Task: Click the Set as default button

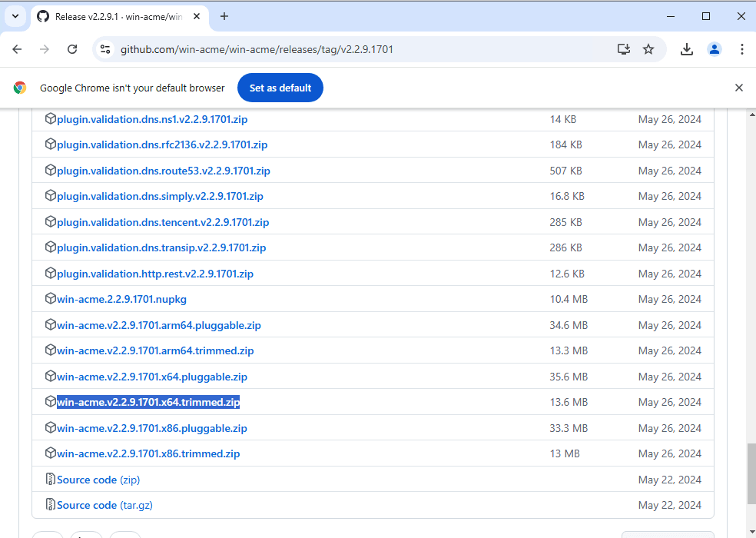Action: (x=280, y=88)
